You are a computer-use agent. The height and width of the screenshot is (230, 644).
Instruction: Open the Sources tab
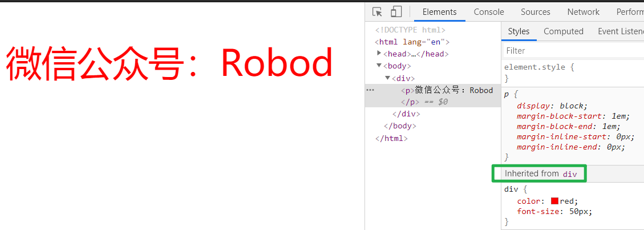(x=536, y=12)
